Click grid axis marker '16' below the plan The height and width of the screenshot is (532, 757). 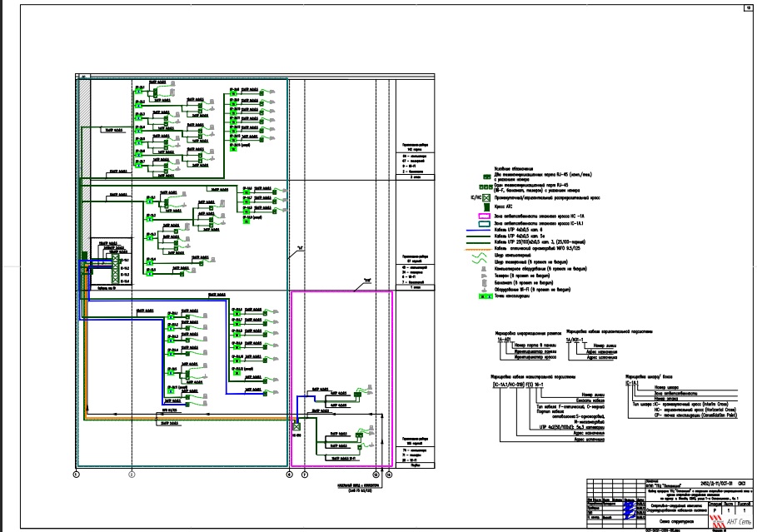click(x=389, y=475)
